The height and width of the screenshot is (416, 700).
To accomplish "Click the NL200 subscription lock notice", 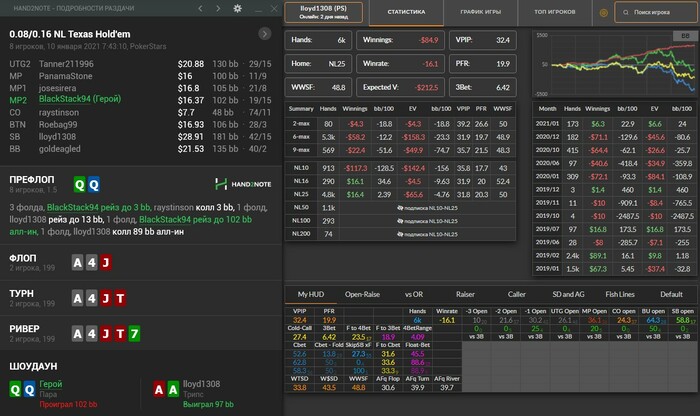I will (427, 234).
